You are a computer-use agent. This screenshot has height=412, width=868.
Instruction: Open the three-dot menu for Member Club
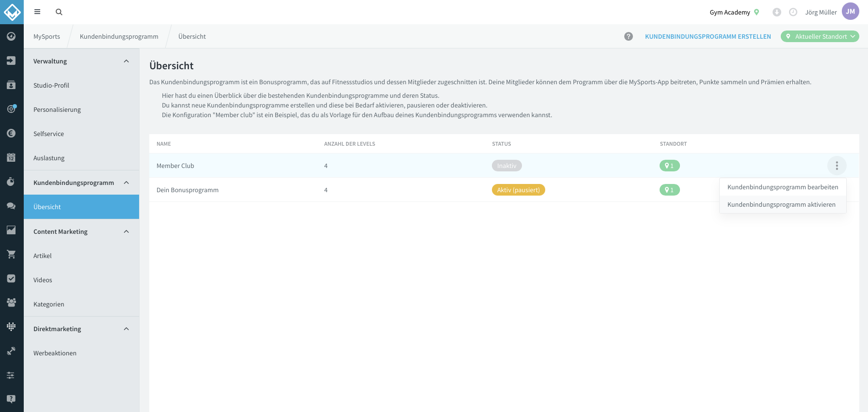pyautogui.click(x=837, y=166)
